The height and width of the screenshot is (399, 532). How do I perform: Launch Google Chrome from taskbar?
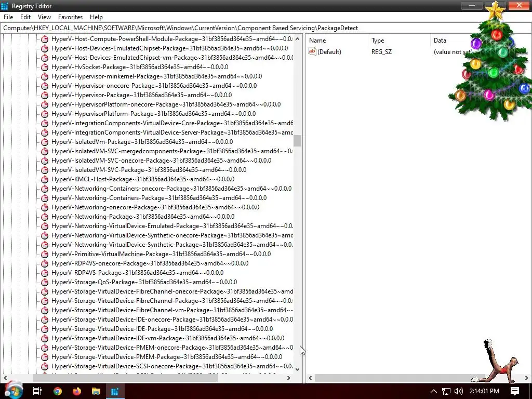point(57,391)
